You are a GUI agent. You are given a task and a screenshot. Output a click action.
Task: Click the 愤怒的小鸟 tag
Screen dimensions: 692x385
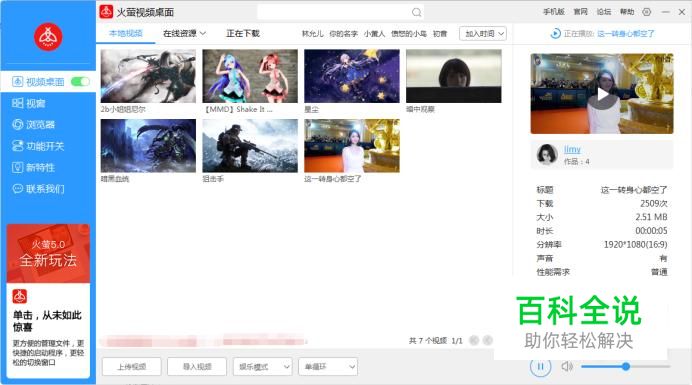pos(409,34)
